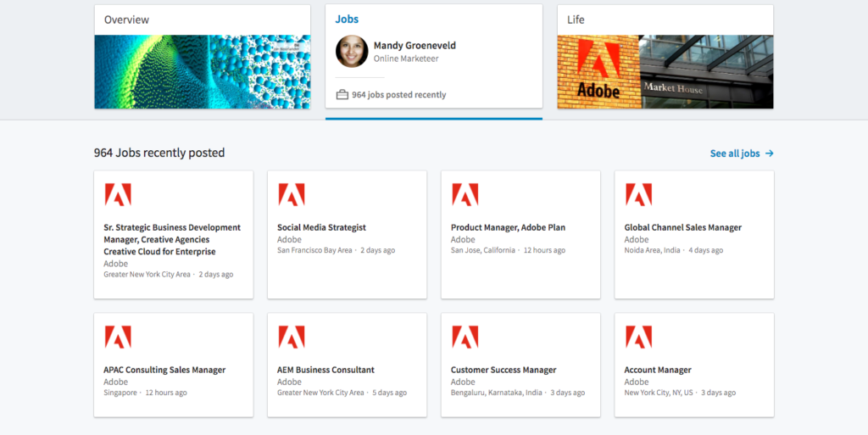Click '4 days ago' on Global Channel Sales card
Viewport: 868px width, 435px height.
(x=706, y=250)
